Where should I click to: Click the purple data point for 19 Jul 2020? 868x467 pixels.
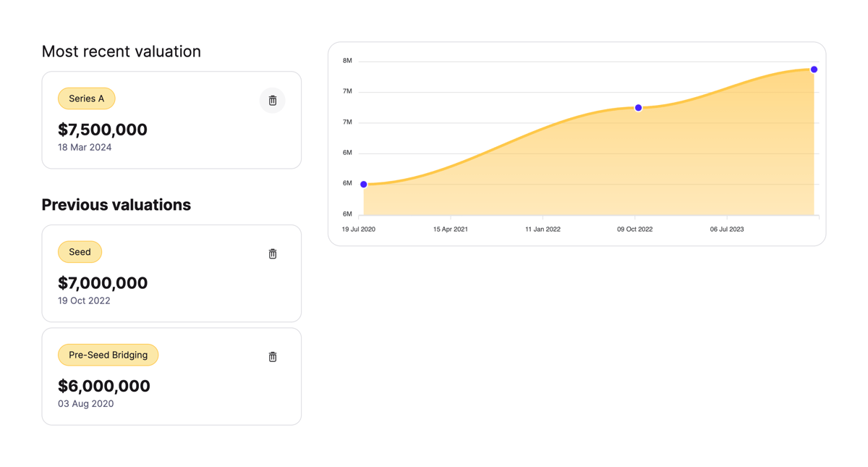click(x=363, y=184)
